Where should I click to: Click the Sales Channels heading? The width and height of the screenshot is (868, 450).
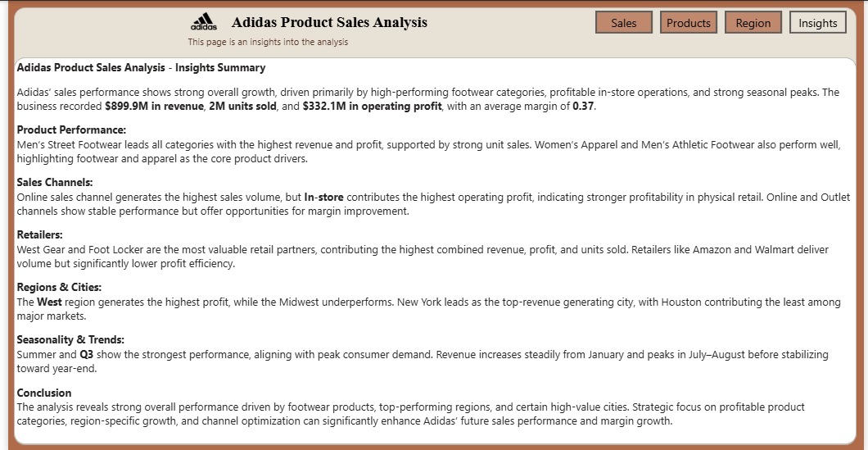click(55, 182)
